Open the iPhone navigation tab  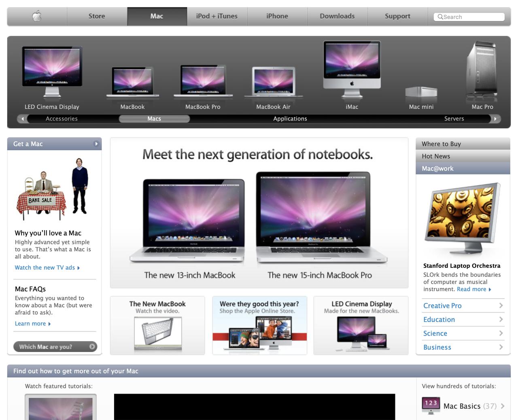click(277, 16)
